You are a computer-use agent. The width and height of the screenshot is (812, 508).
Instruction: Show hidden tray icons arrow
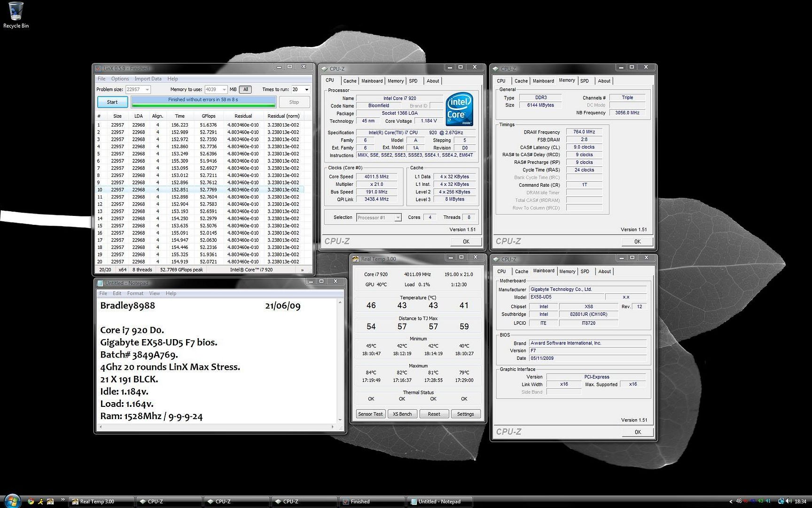click(731, 501)
